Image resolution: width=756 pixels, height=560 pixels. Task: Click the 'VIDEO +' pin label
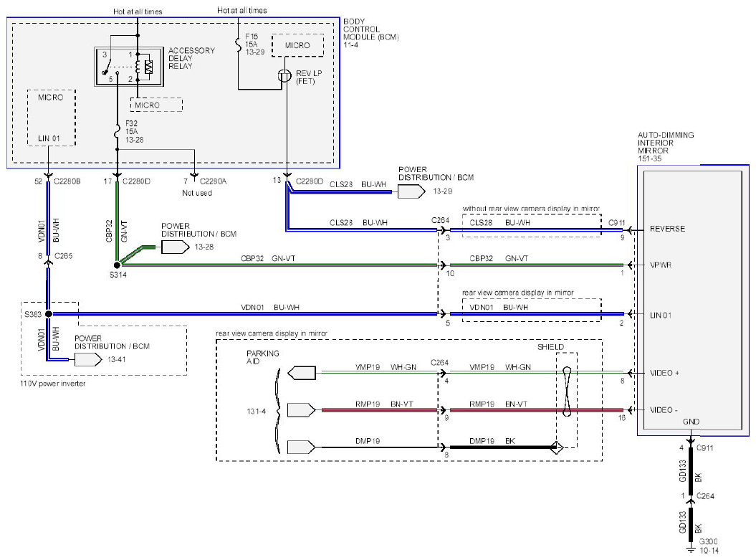pyautogui.click(x=664, y=373)
